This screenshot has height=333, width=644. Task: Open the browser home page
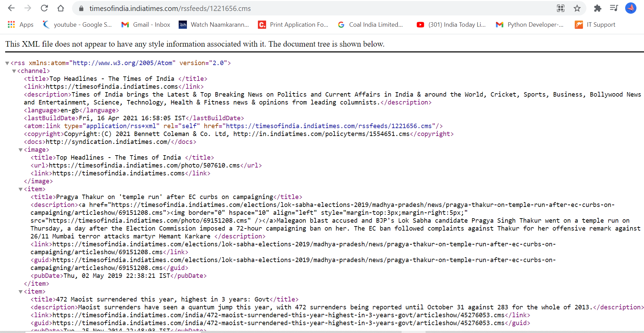[x=61, y=8]
